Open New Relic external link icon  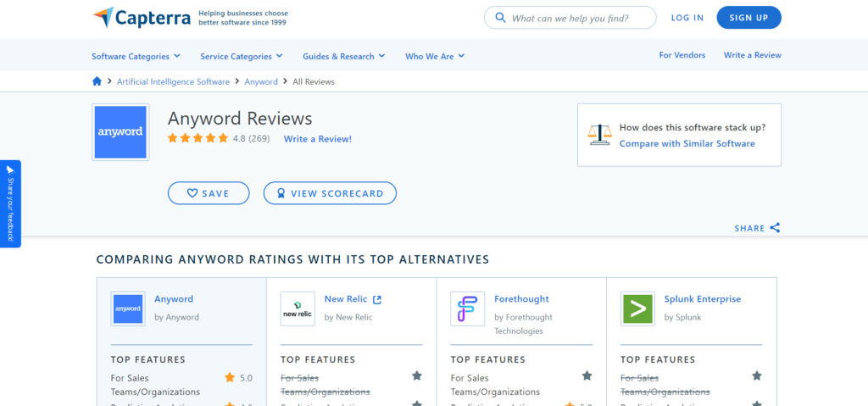coord(377,300)
